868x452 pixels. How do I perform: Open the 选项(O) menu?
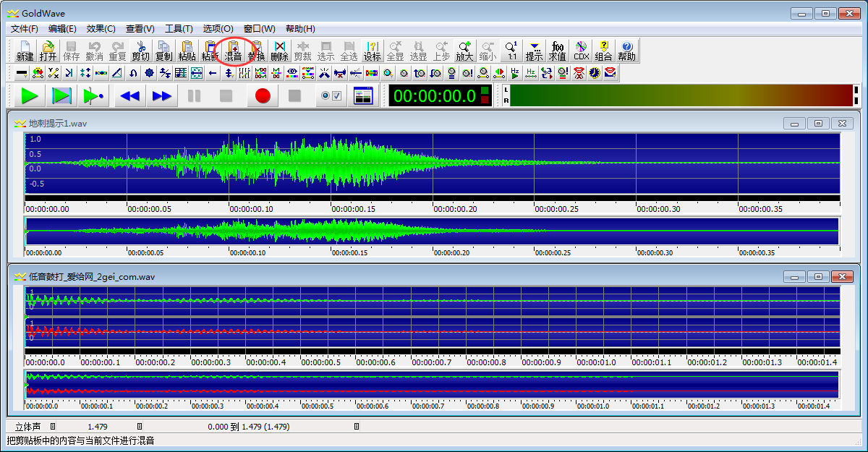(218, 29)
